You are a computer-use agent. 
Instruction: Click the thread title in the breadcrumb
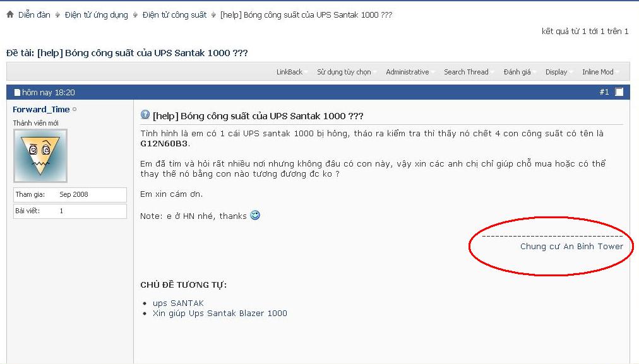click(x=306, y=15)
